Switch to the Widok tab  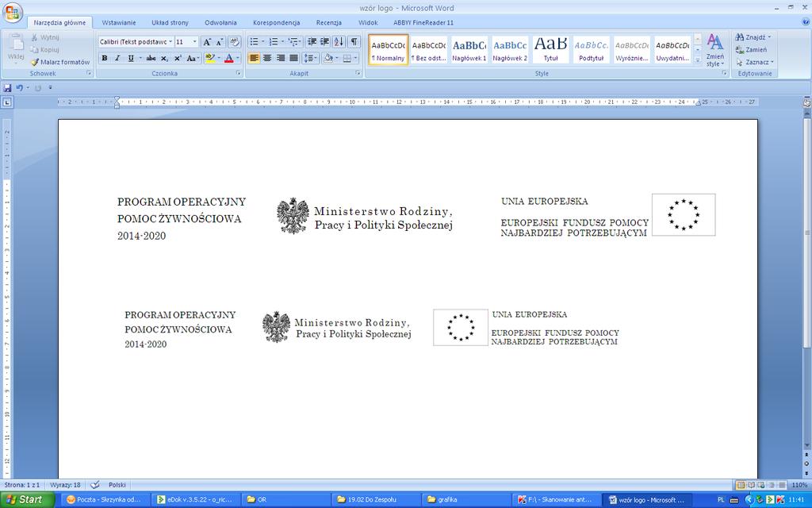point(368,23)
